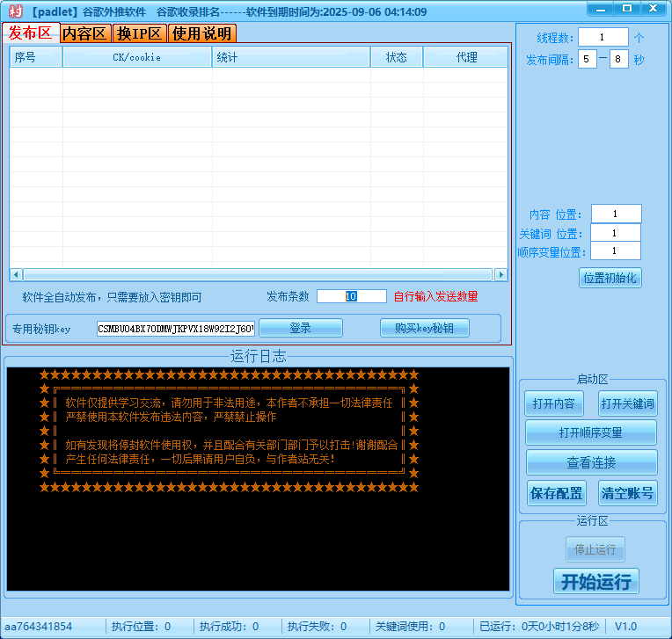Viewport: 672px width, 639px height.
Task: Maximize the padlet software window
Action: [626, 9]
